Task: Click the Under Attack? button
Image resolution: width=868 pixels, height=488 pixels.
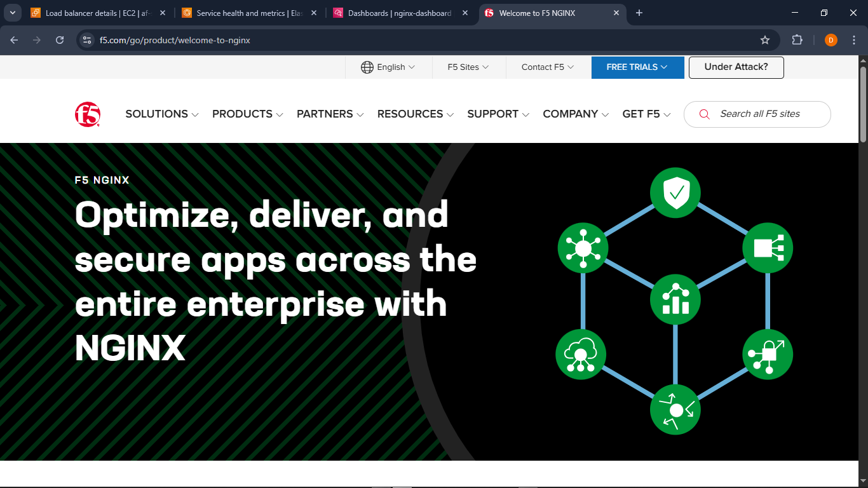Action: point(736,67)
